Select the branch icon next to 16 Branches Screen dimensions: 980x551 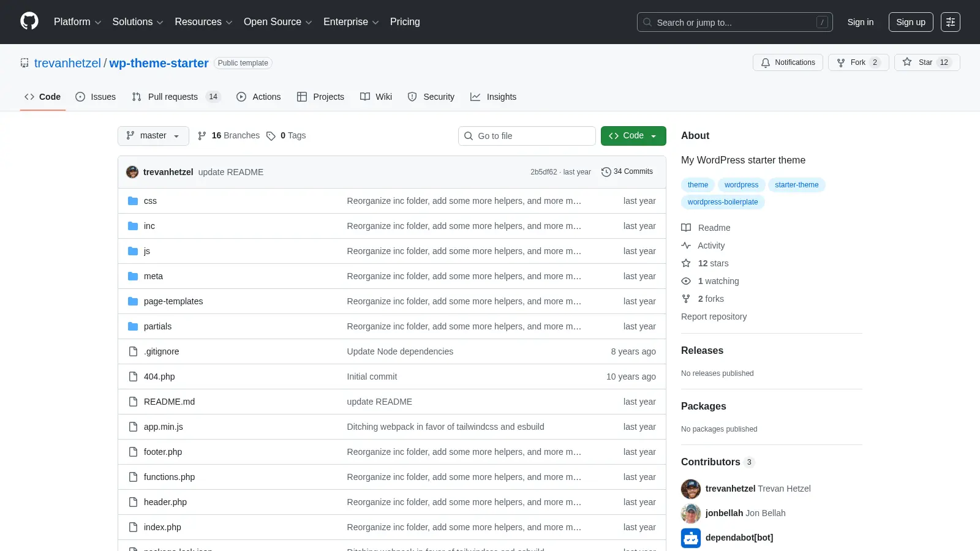pyautogui.click(x=202, y=136)
